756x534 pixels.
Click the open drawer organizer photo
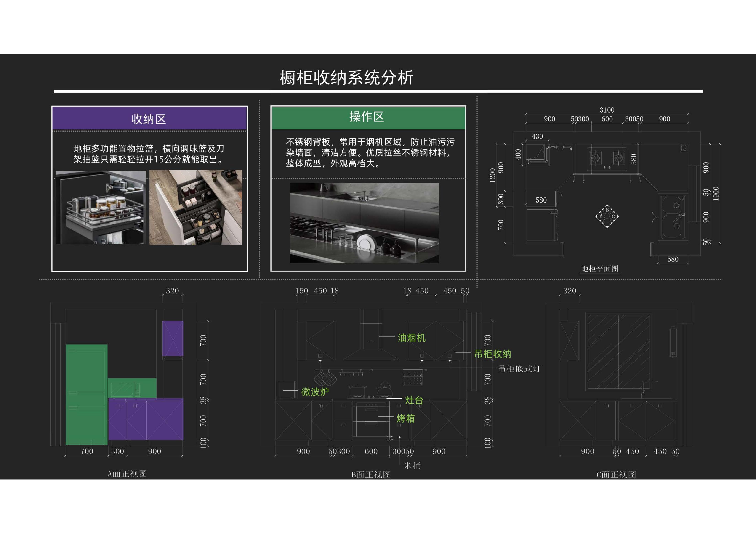point(196,207)
